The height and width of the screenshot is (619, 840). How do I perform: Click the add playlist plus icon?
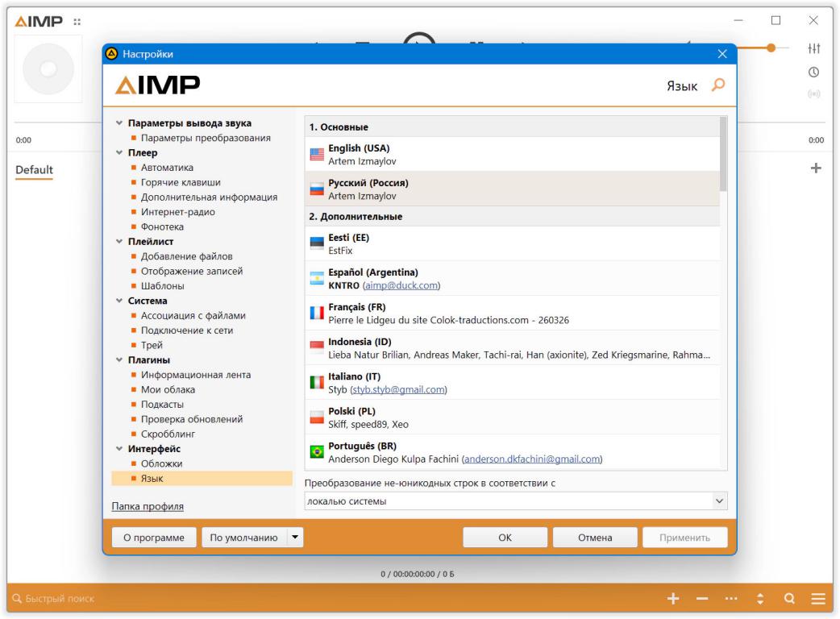[x=816, y=168]
